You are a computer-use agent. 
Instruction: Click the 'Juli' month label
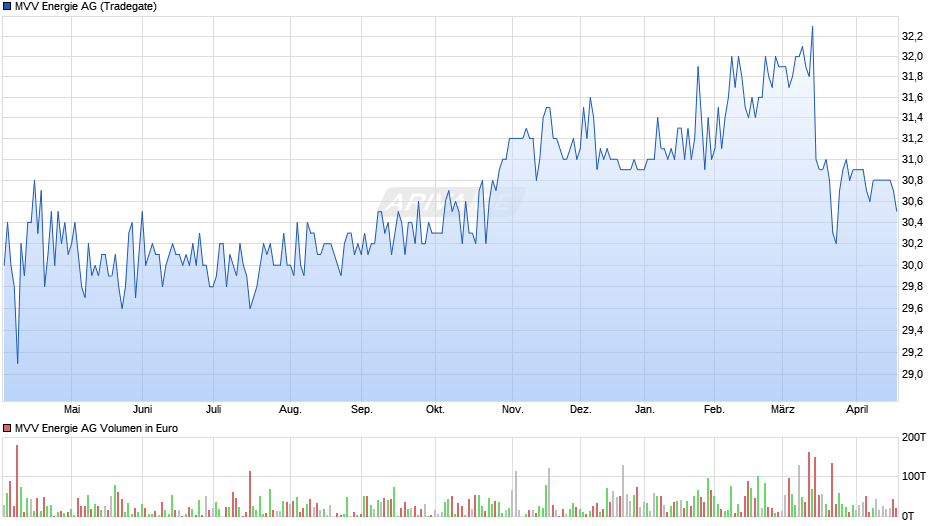coord(213,409)
